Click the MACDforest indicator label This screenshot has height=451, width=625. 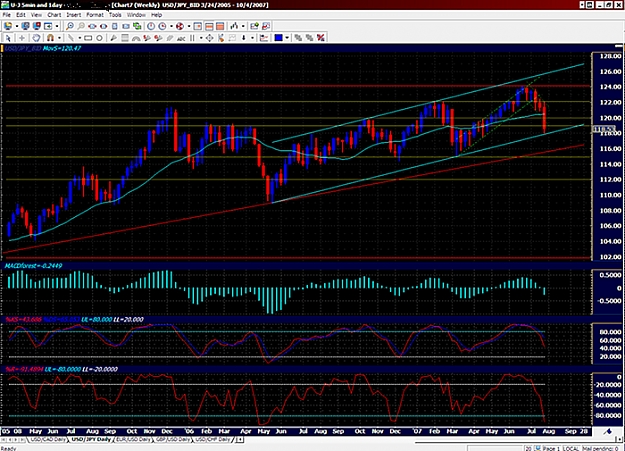coord(33,266)
